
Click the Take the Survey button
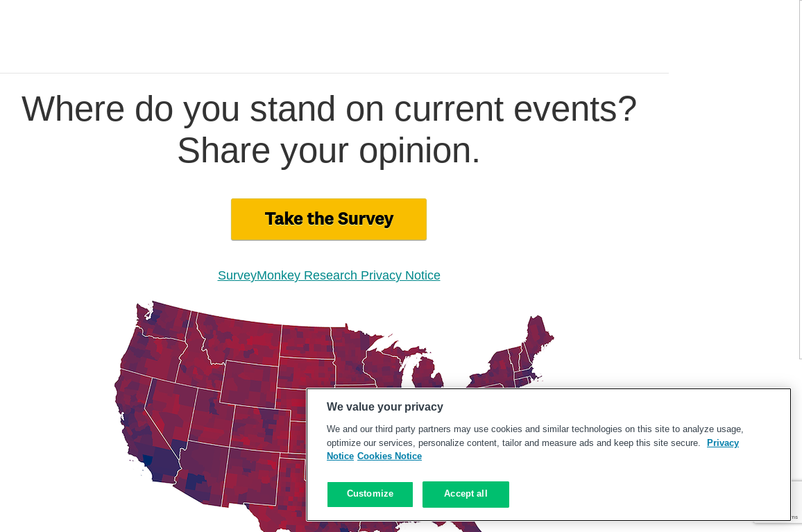point(328,219)
